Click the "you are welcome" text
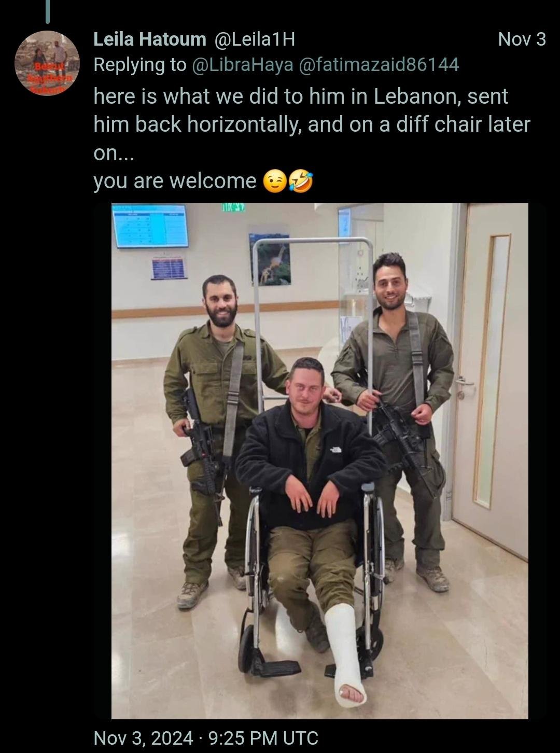Image resolution: width=560 pixels, height=753 pixels. 175,181
